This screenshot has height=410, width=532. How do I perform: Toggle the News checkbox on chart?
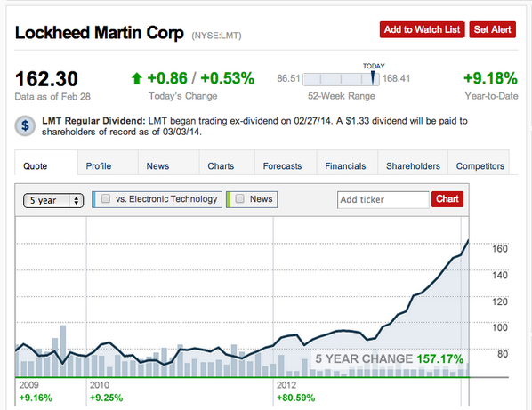coord(240,198)
